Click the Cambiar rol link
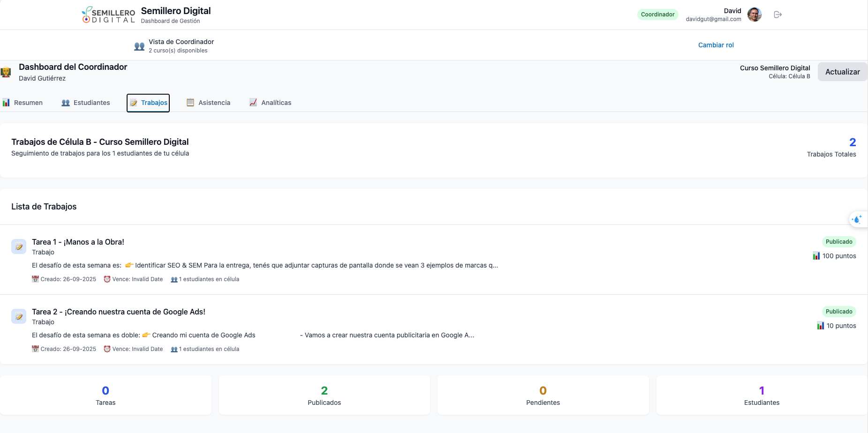This screenshot has width=868, height=433. click(x=716, y=45)
